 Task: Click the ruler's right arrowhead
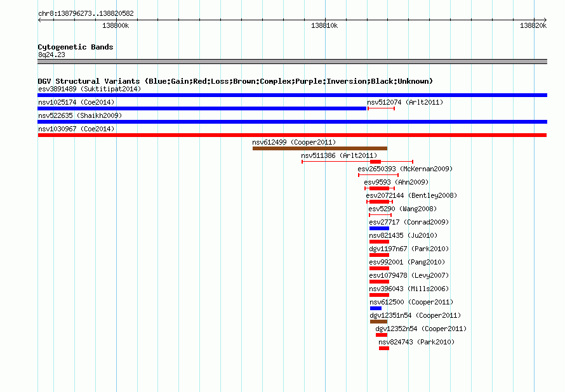(545, 20)
